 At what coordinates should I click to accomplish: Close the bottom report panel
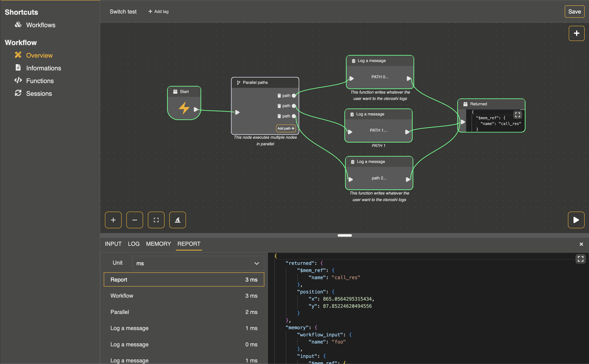click(581, 244)
